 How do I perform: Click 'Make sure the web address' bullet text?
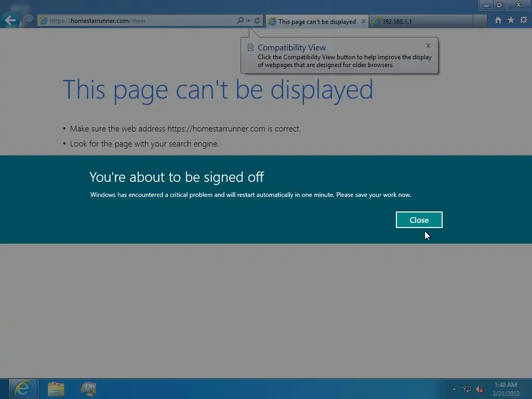[185, 129]
